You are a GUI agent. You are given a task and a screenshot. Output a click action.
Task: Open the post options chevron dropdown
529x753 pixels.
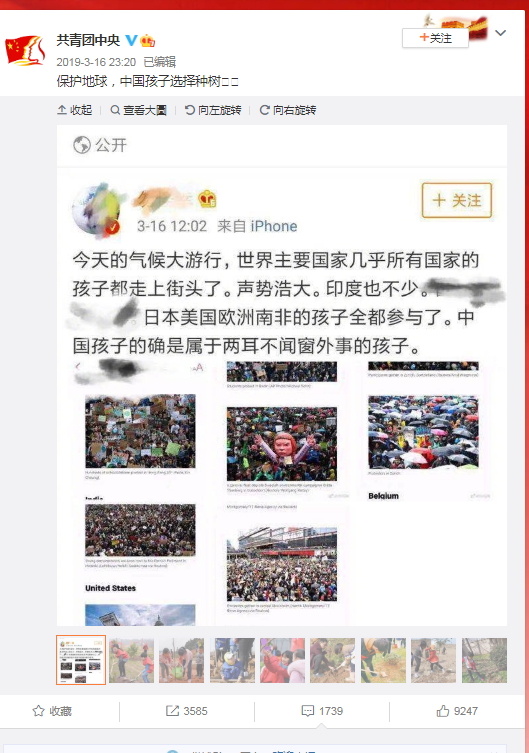(x=500, y=33)
